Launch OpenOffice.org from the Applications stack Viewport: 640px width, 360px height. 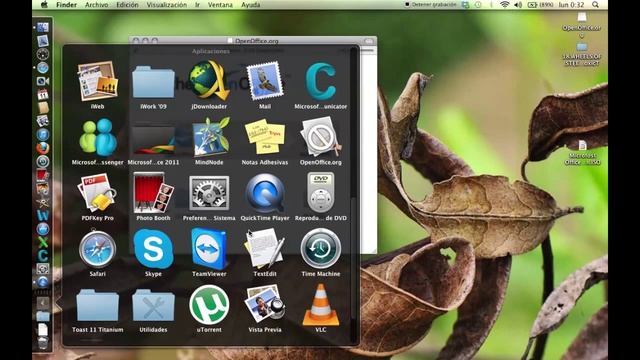321,137
